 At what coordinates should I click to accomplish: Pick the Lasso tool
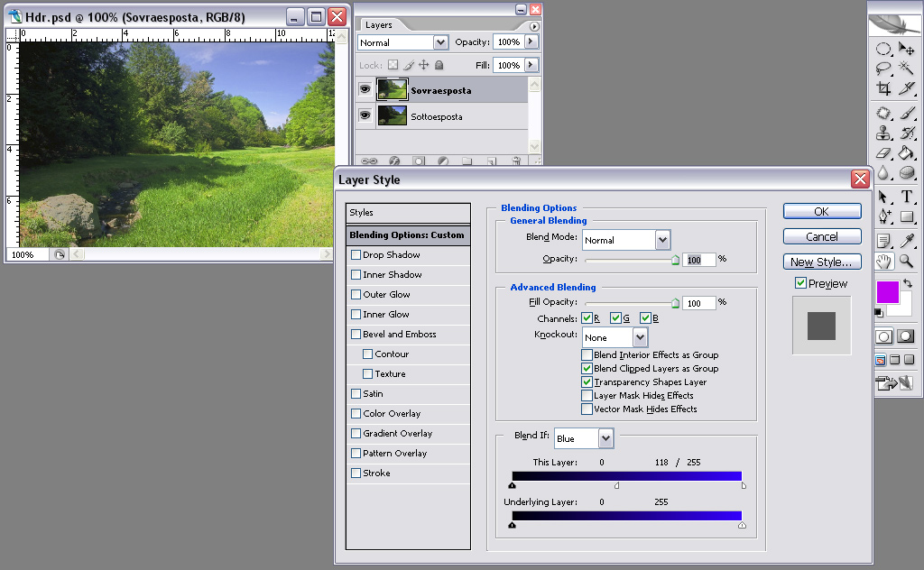[884, 69]
